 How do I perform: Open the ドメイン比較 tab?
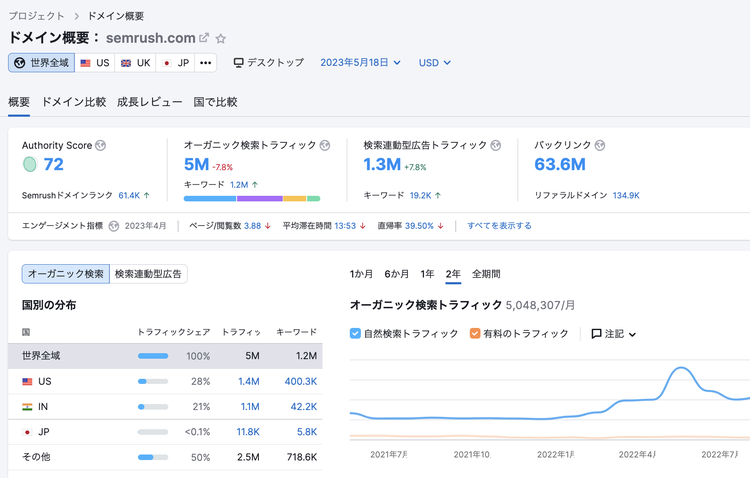(74, 102)
